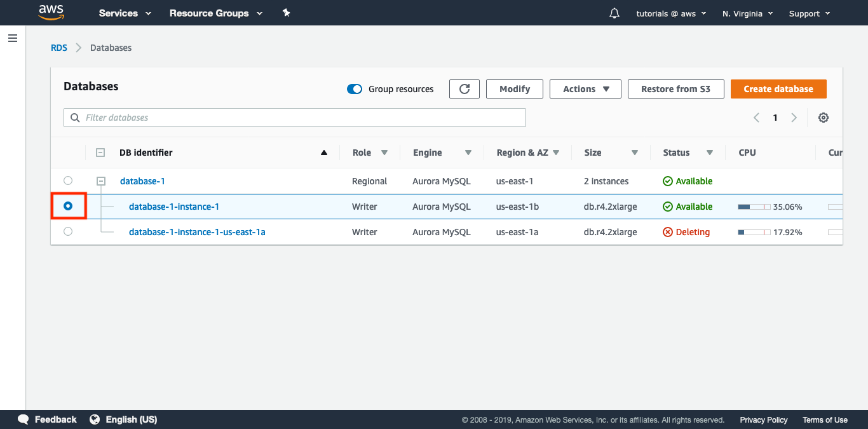Collapse all rows via header minus box
868x429 pixels.
point(100,153)
